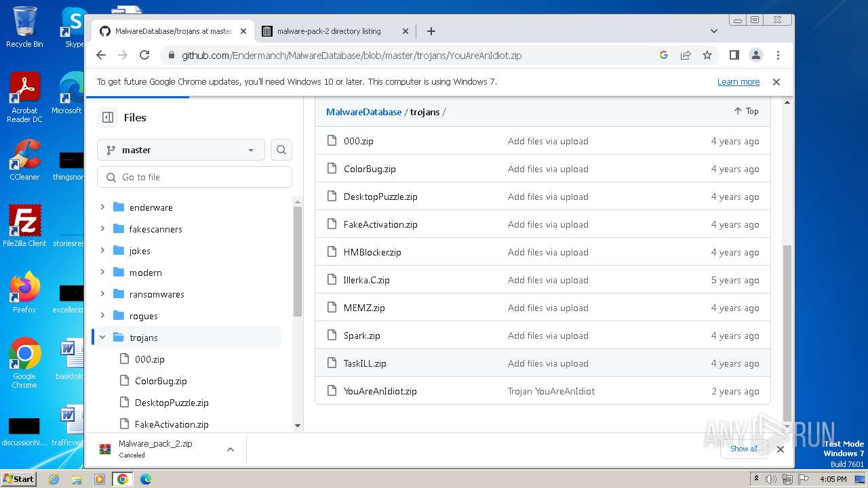Open the tab search dropdown arrow

click(x=713, y=31)
